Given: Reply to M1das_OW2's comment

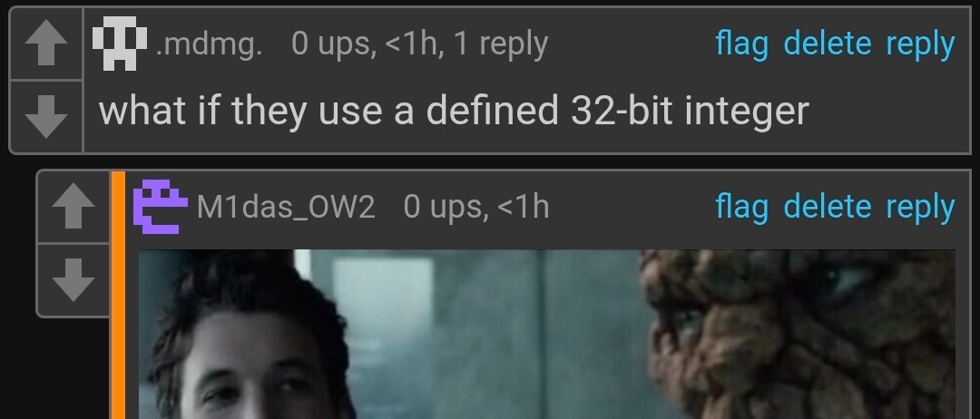Looking at the screenshot, I should coord(920,208).
